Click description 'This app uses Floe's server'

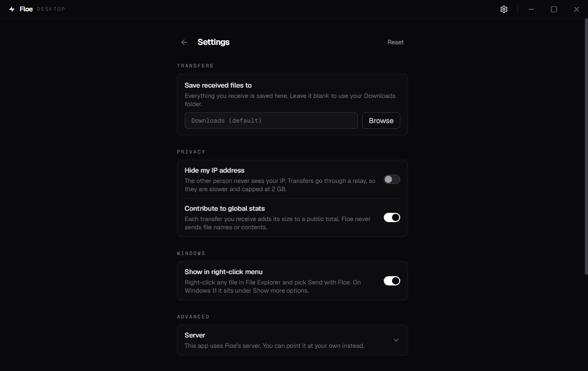coord(274,346)
